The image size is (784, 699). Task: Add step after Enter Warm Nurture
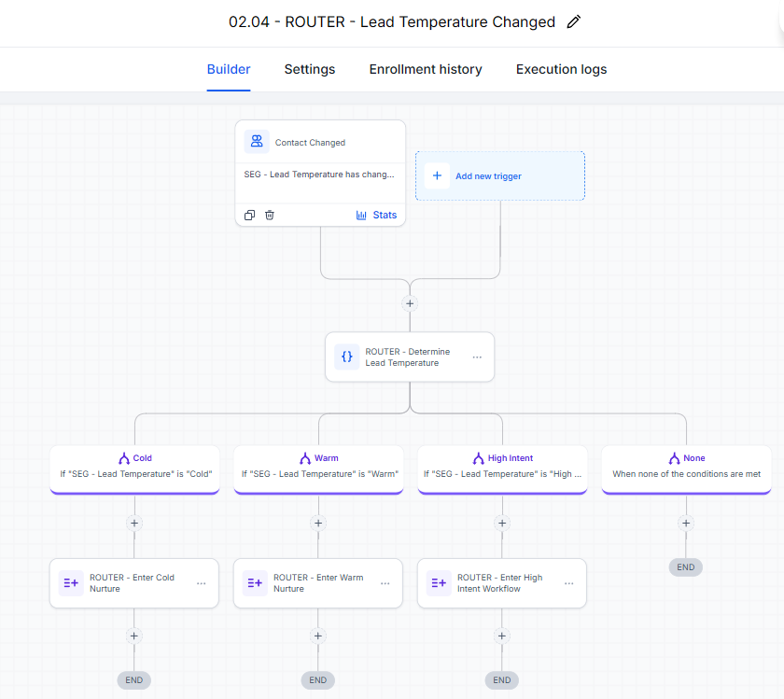click(x=318, y=636)
